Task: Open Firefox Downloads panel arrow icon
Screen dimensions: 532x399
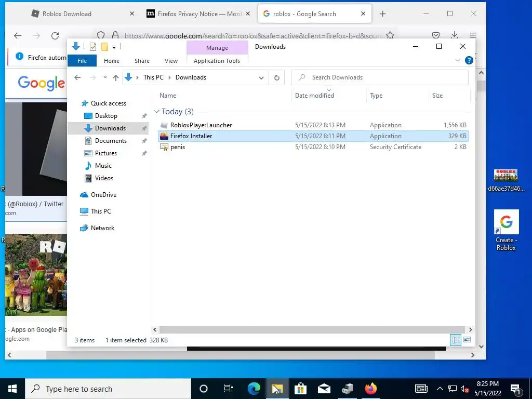Action: coord(454,35)
